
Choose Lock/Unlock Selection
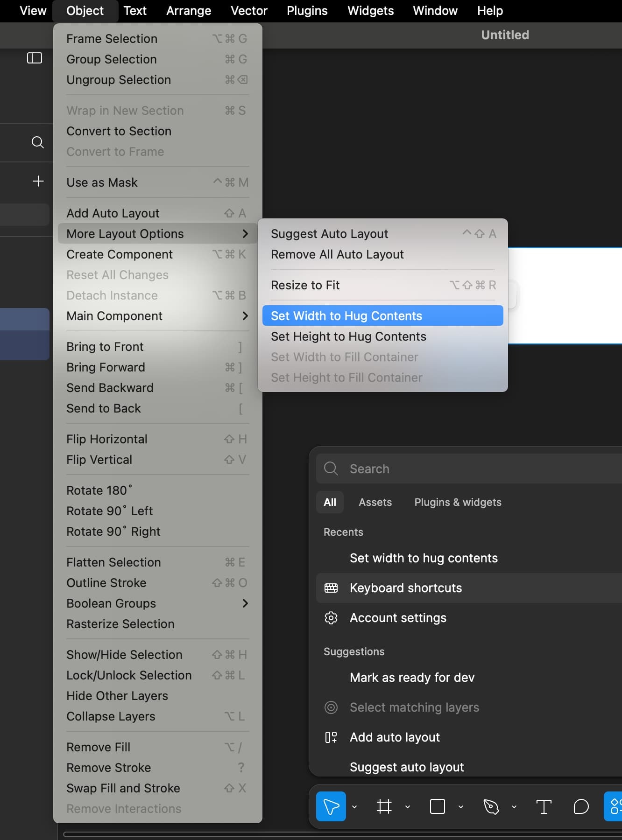point(158,675)
